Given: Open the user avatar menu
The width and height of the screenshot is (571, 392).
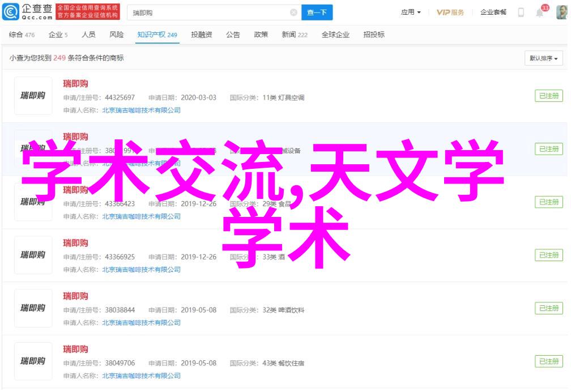Looking at the screenshot, I should tap(562, 12).
